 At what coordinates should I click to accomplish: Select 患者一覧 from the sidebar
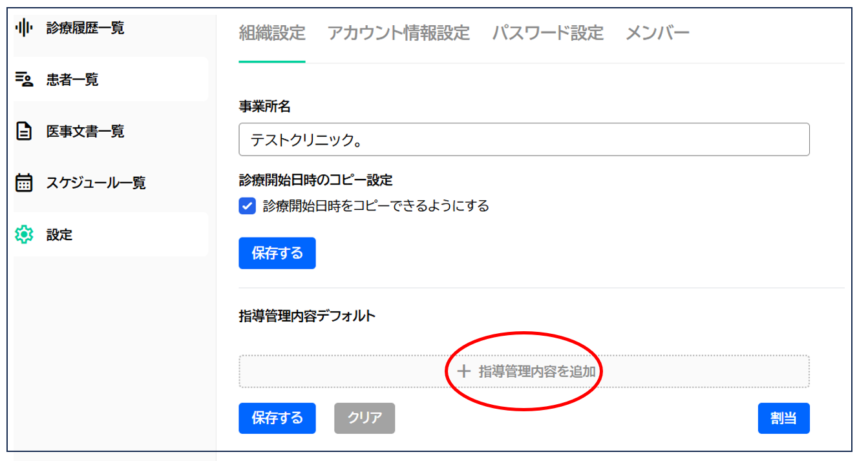tap(72, 79)
